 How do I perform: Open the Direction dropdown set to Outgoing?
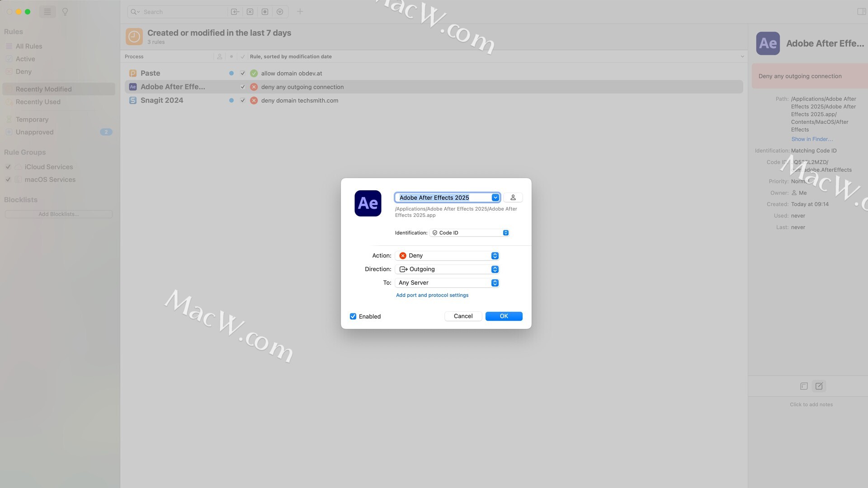[447, 269]
